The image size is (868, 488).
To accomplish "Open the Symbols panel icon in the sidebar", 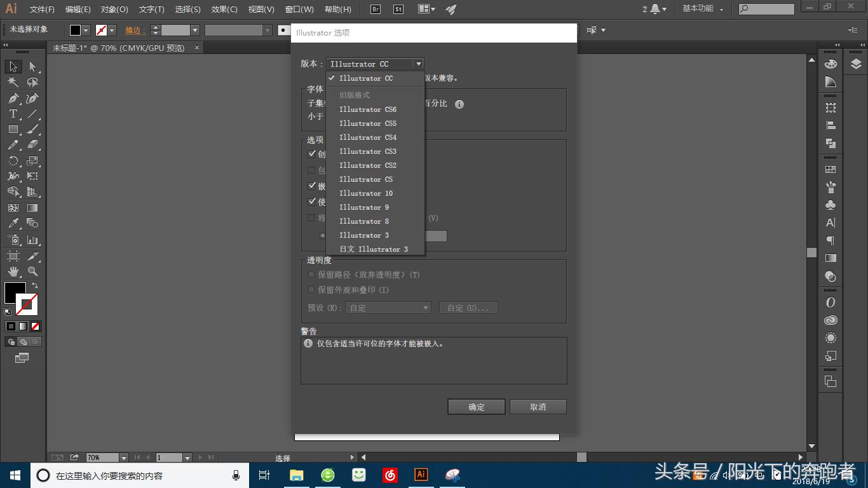I will click(x=831, y=205).
